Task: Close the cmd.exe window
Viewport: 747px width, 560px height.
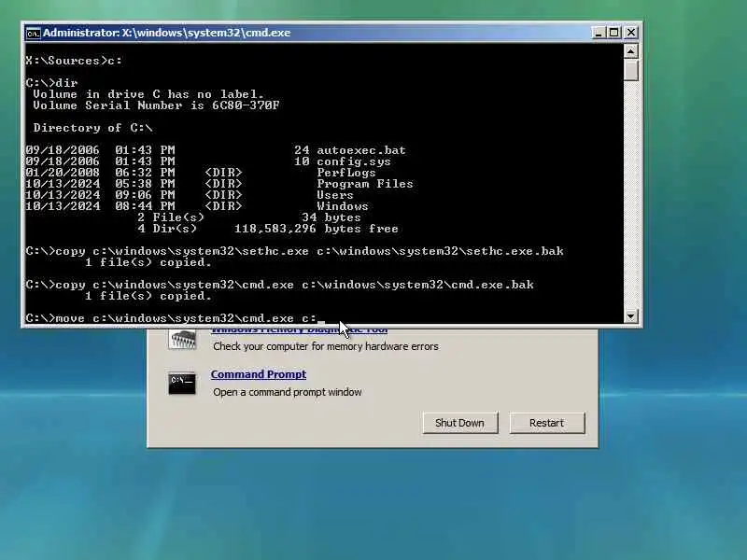Action: (631, 33)
